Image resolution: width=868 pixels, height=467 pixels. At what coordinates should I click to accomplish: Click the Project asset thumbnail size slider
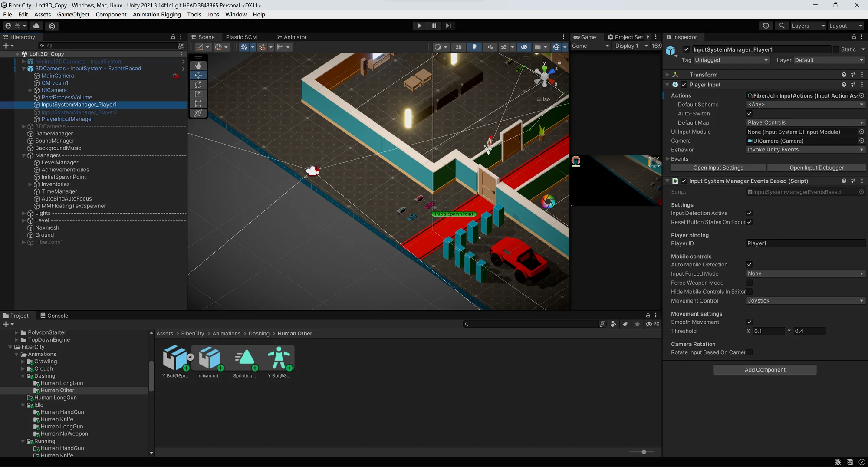(x=644, y=452)
